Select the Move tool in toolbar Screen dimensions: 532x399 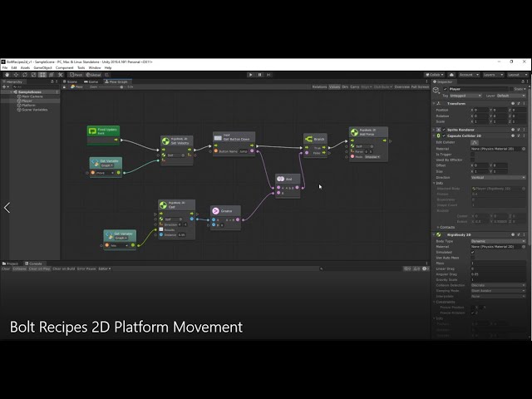point(16,75)
